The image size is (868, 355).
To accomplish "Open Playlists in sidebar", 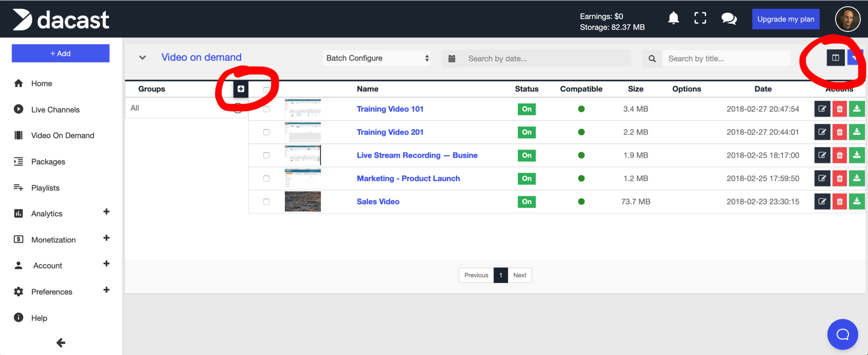I will 45,188.
